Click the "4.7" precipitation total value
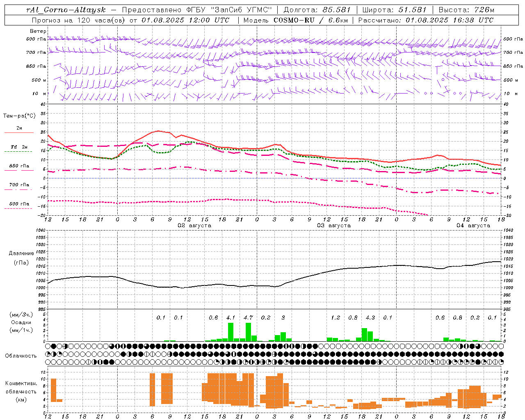Viewport: 525px width, 420px height. pyautogui.click(x=248, y=318)
